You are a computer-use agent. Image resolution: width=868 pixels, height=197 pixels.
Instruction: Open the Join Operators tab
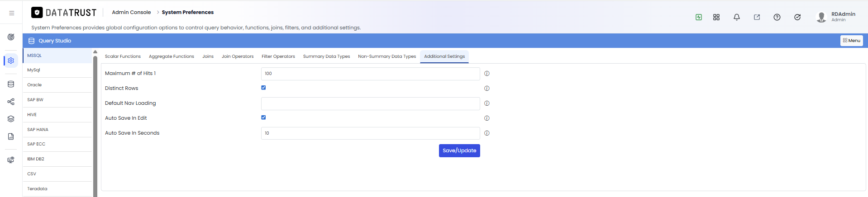pos(238,56)
